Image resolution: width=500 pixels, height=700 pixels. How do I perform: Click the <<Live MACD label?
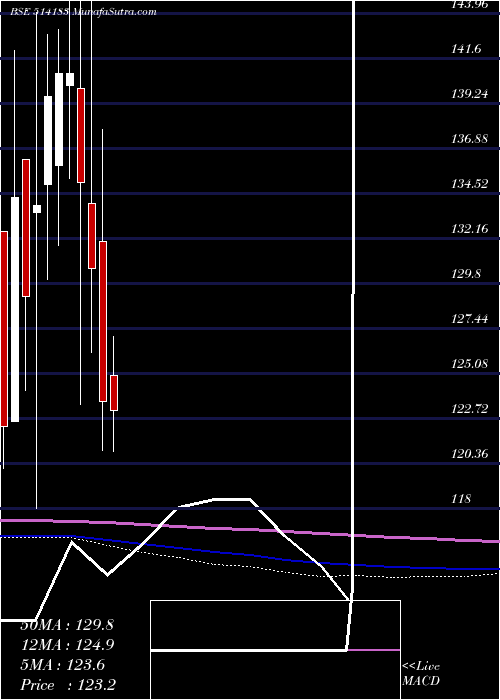421,673
